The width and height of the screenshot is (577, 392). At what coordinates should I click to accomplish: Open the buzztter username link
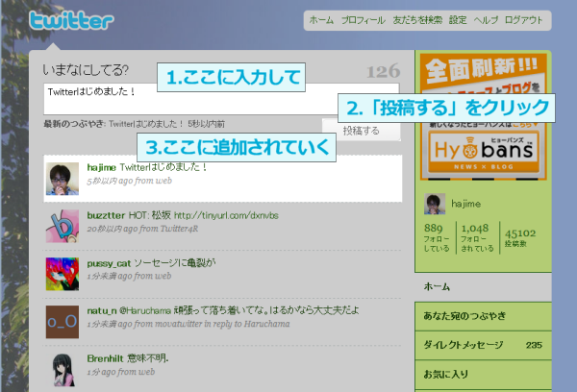click(106, 215)
